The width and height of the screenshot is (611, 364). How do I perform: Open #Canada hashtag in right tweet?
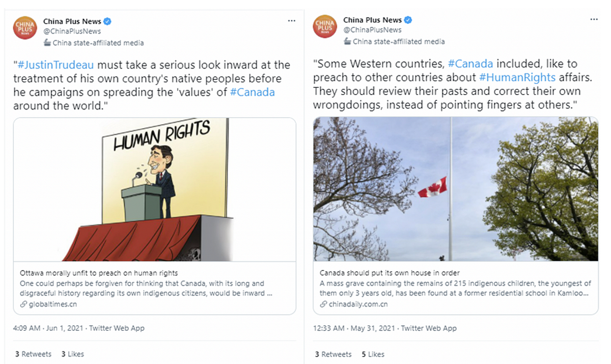[x=470, y=64]
